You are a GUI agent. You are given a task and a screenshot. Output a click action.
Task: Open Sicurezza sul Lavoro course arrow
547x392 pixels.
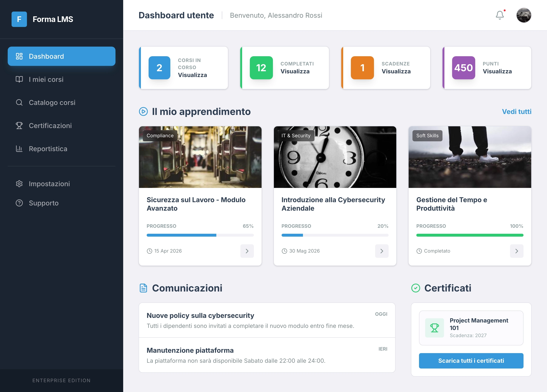pos(247,251)
